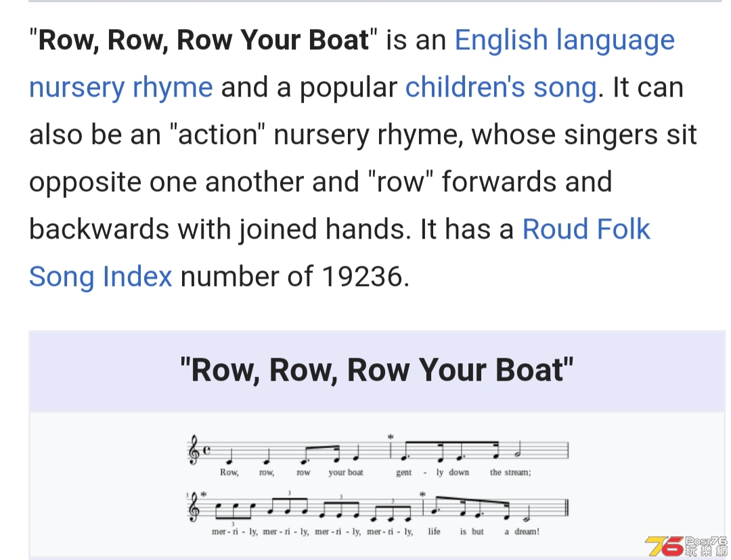This screenshot has height=560, width=731.
Task: Click the bold song title in the first sentence
Action: click(x=203, y=40)
